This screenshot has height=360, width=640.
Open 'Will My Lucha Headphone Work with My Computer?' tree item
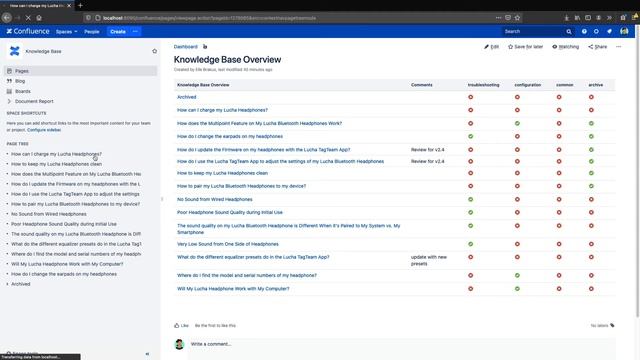tap(67, 264)
